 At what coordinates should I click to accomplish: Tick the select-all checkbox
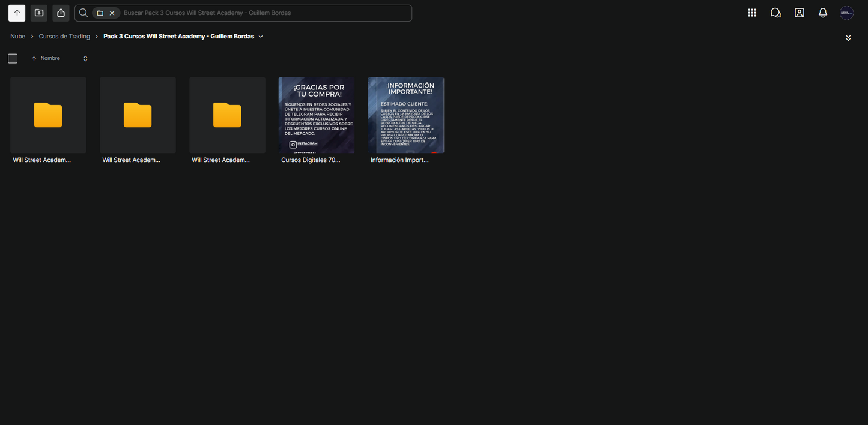[13, 58]
